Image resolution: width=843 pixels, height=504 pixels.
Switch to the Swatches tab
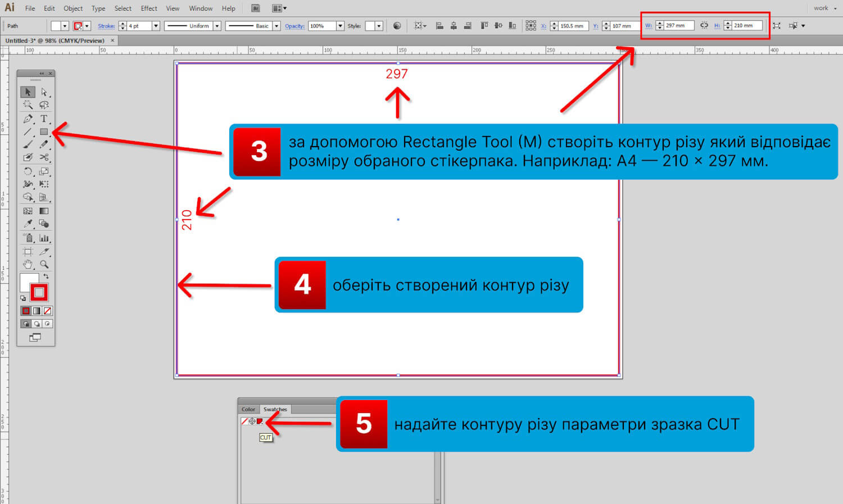[x=275, y=409]
